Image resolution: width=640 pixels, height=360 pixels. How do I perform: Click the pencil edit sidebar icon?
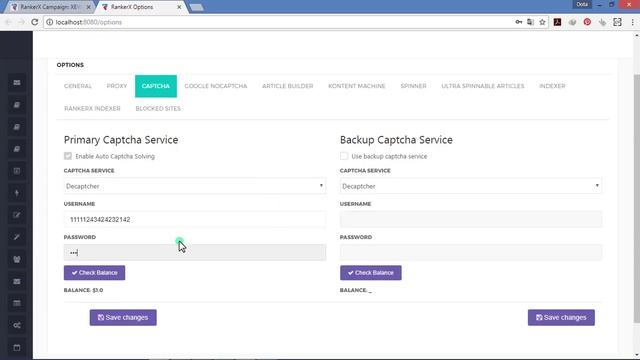[17, 215]
